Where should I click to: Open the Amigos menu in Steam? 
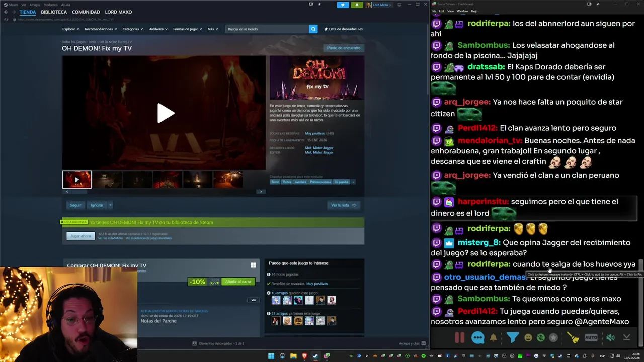[x=35, y=5]
